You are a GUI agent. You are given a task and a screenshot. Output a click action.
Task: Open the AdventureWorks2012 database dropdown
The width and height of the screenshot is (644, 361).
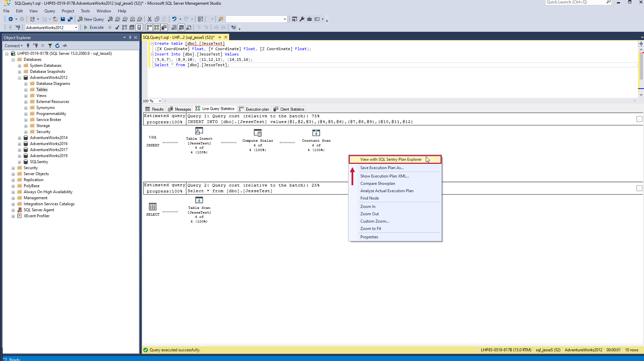76,27
